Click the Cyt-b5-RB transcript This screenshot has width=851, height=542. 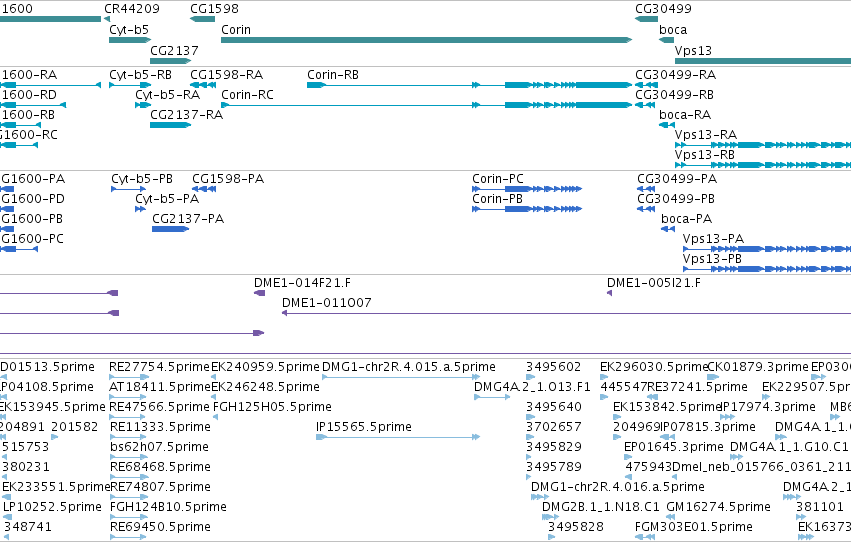point(130,85)
